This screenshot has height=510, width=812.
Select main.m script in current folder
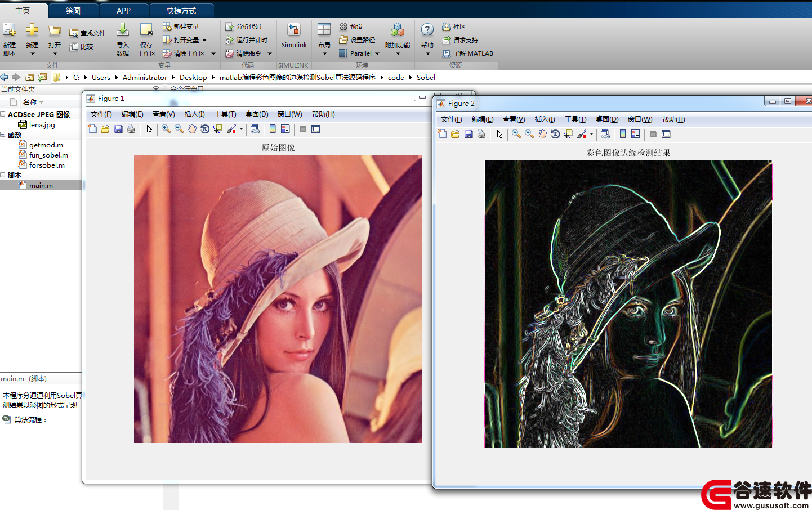41,185
